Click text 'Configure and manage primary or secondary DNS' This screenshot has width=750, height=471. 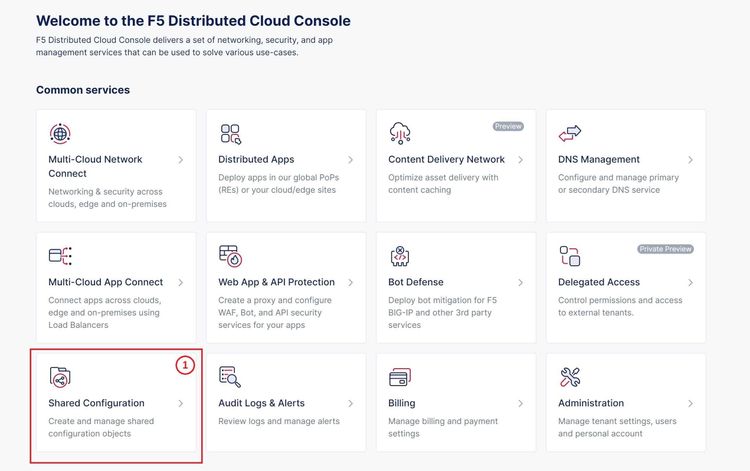(x=618, y=184)
